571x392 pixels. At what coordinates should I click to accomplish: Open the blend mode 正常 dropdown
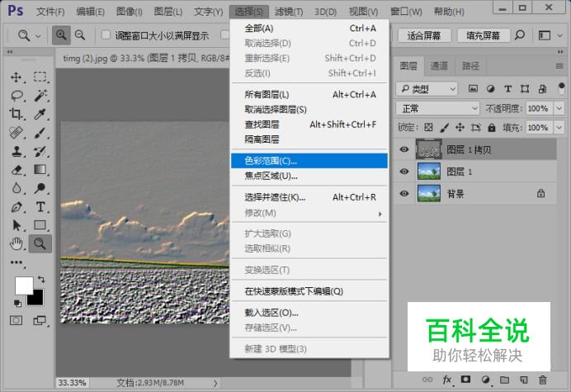coord(437,108)
